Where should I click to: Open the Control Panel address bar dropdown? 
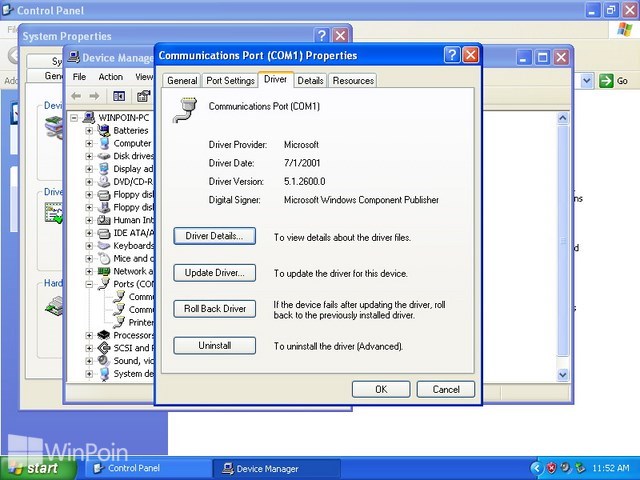[x=587, y=80]
